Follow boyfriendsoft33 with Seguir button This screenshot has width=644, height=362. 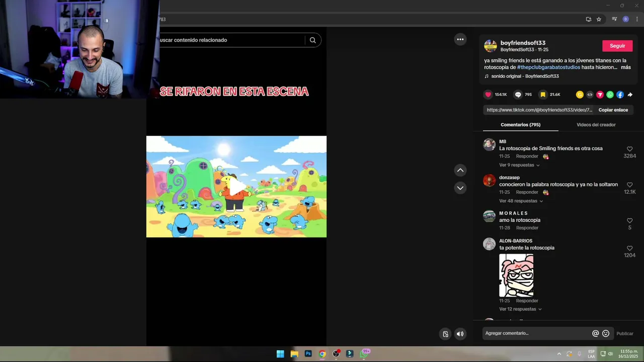[x=617, y=46]
